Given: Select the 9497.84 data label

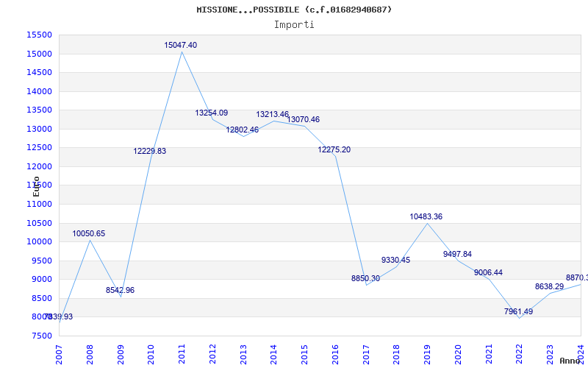Looking at the screenshot, I should click(x=457, y=254).
